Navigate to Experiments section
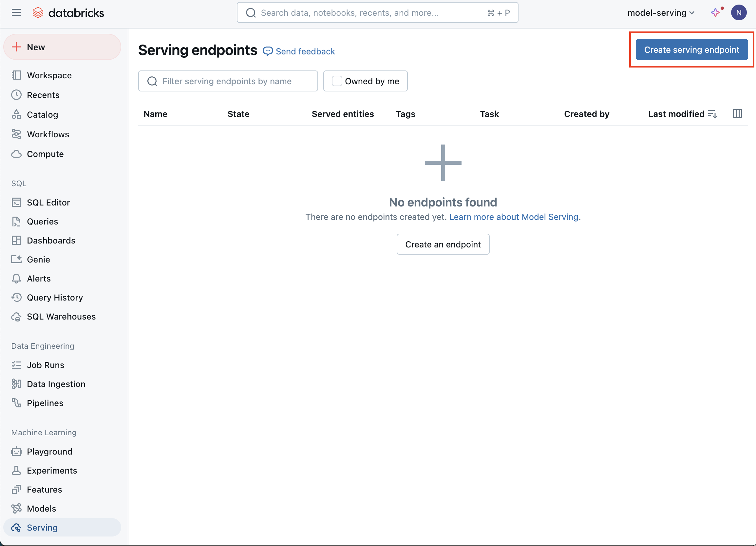Viewport: 756px width, 546px height. point(52,470)
